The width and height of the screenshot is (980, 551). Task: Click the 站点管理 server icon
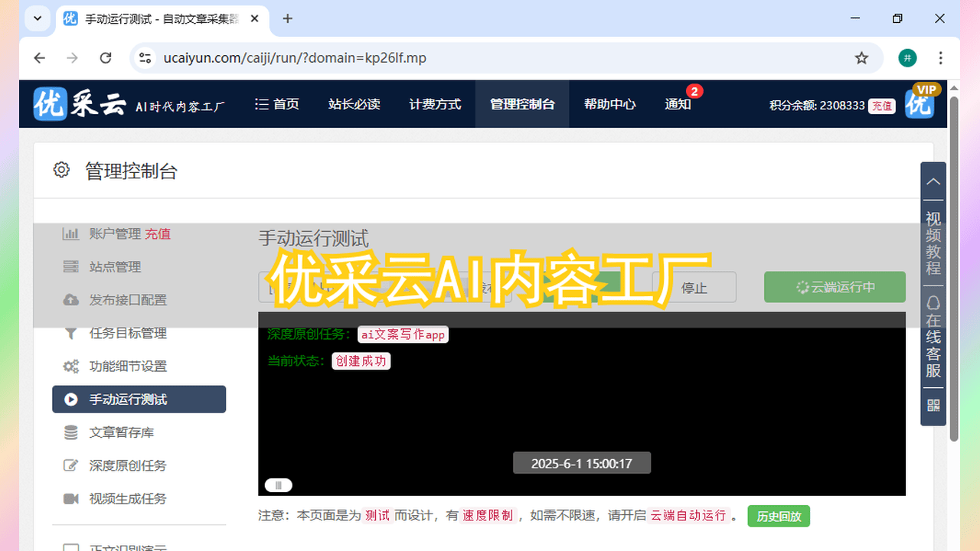pos(70,267)
